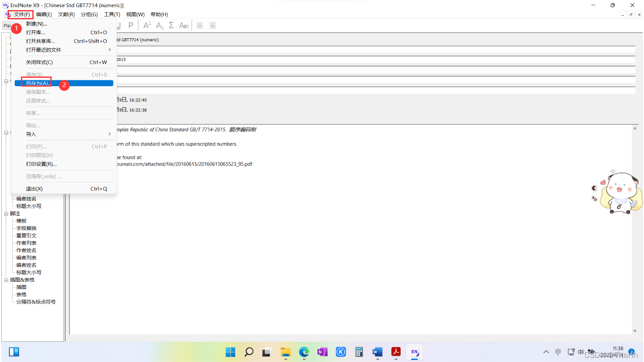Viewport: 644px width, 362px height.
Task: Choose 打开共享库... menu entry
Action: coord(64,41)
